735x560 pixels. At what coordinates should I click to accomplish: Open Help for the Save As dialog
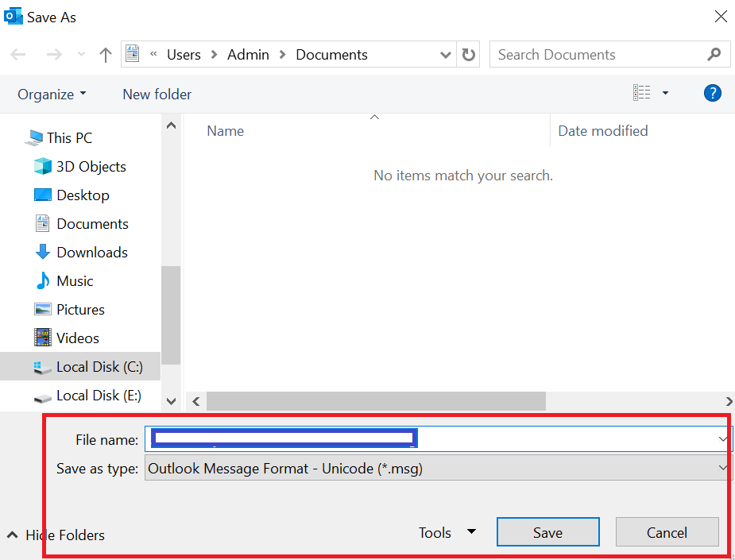713,93
